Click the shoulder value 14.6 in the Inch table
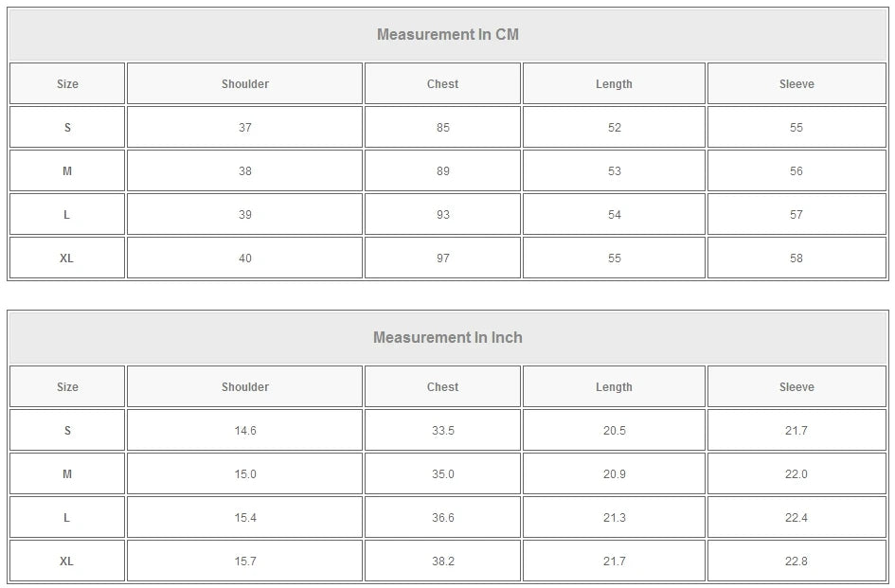The width and height of the screenshot is (895, 588). tap(245, 431)
